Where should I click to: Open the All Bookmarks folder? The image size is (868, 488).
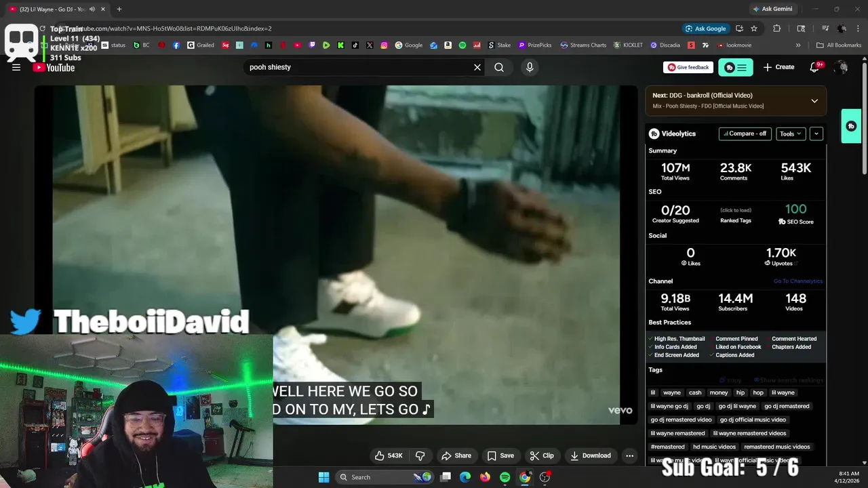pyautogui.click(x=839, y=45)
